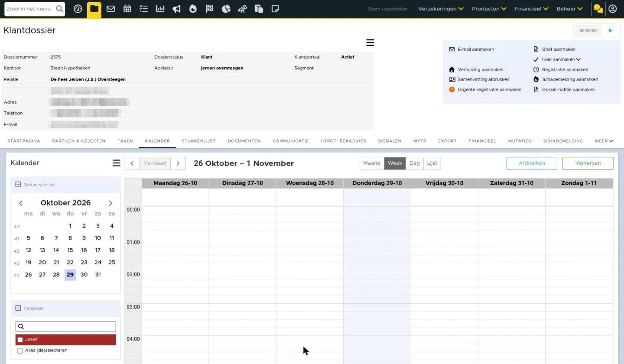Open the megaphone marketing icon
624x364 pixels.
(176, 9)
